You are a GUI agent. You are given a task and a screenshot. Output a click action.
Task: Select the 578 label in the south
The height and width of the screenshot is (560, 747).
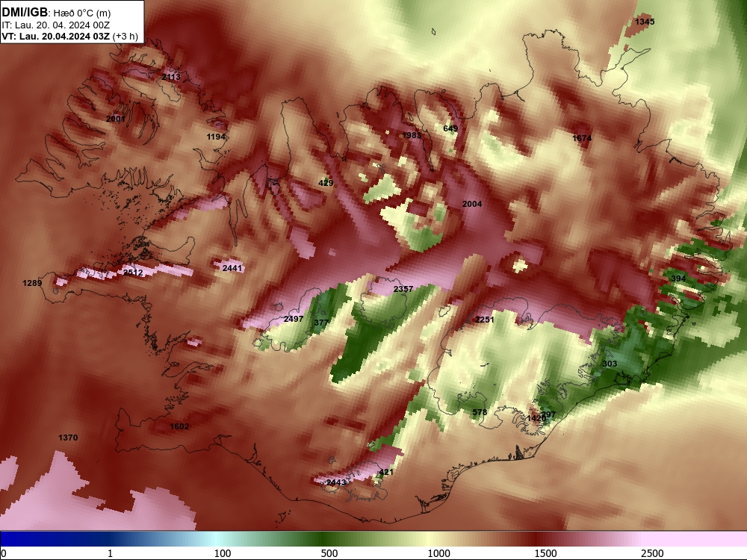tap(480, 412)
